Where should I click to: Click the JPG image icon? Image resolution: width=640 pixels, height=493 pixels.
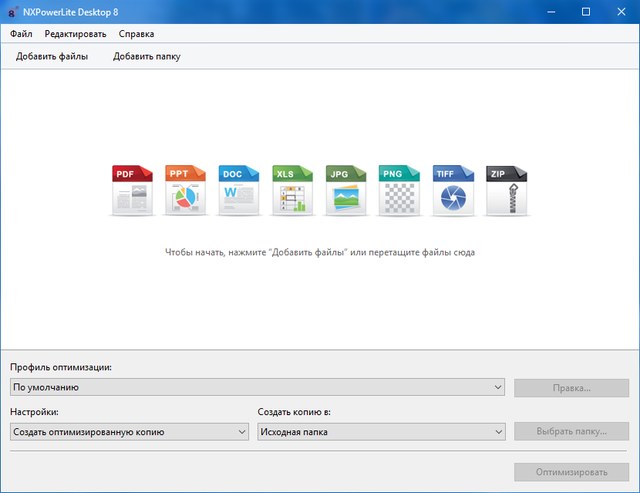pos(346,191)
